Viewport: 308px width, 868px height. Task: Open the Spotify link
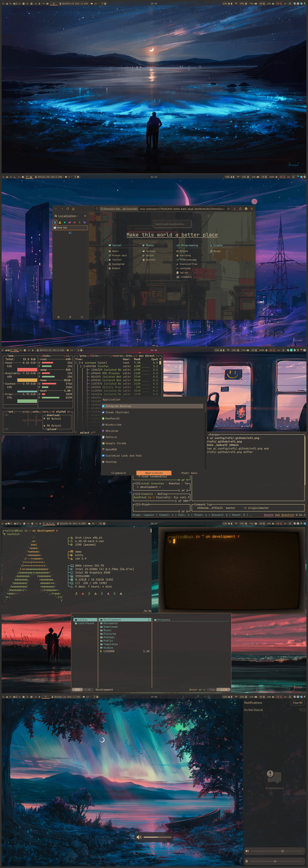coord(149,260)
